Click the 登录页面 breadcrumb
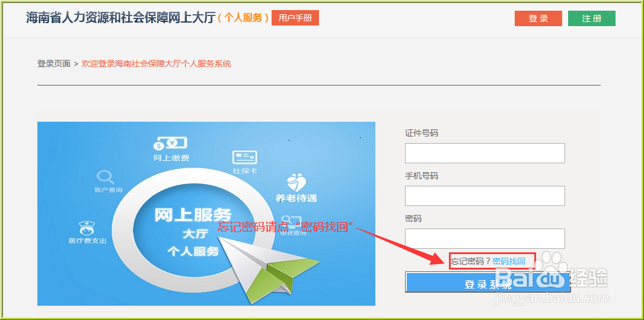644x320 pixels. pyautogui.click(x=54, y=64)
